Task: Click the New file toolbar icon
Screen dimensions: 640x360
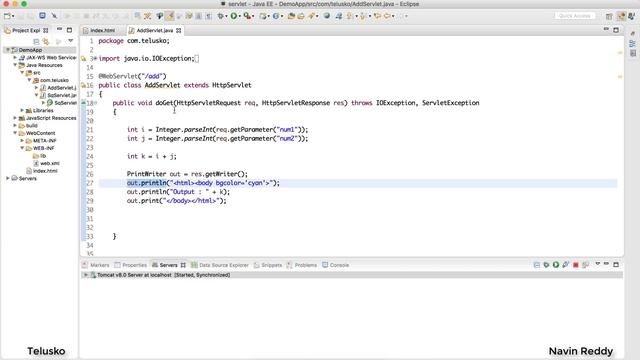Action: pyautogui.click(x=7, y=16)
